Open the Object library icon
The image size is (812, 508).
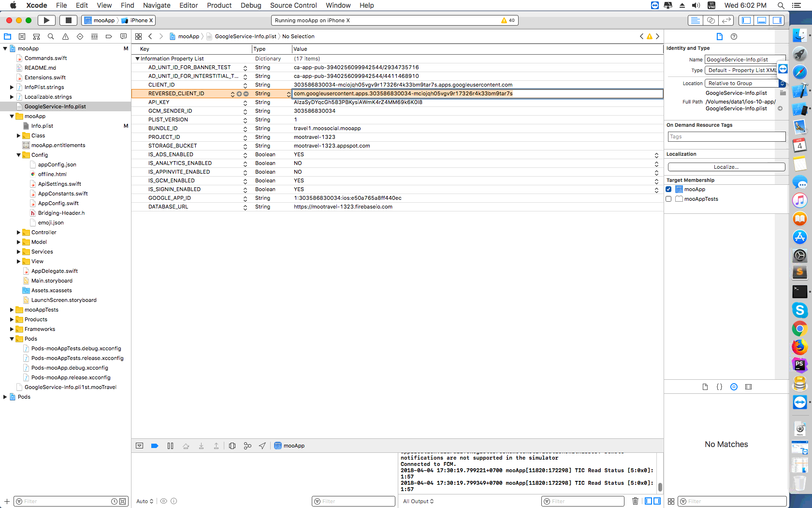coord(734,387)
